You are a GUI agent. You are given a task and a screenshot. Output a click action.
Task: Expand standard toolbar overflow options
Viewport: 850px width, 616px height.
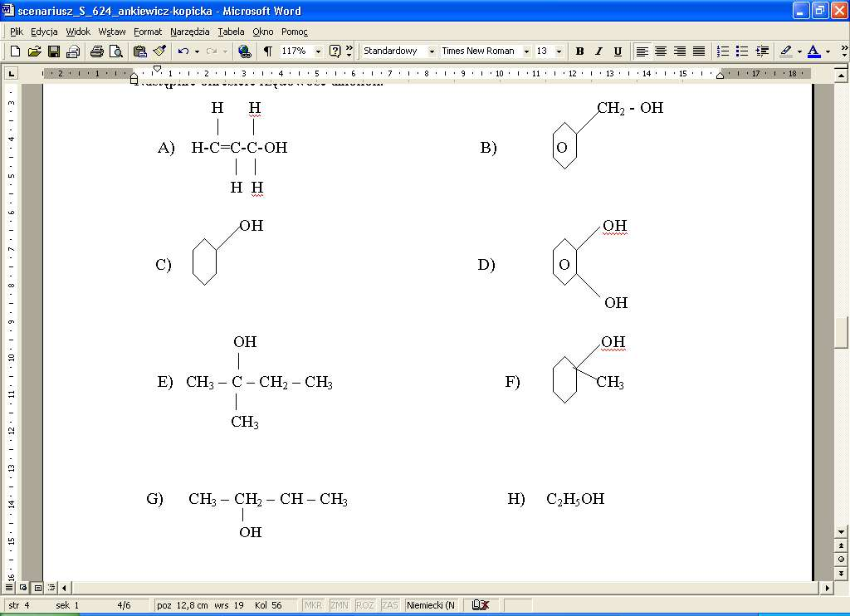tap(349, 51)
